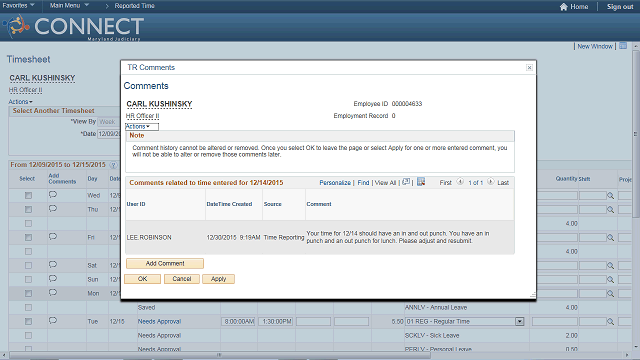Image resolution: width=640 pixels, height=360 pixels.
Task: Select the Tue 12/15 row checkbox
Action: coord(28,322)
